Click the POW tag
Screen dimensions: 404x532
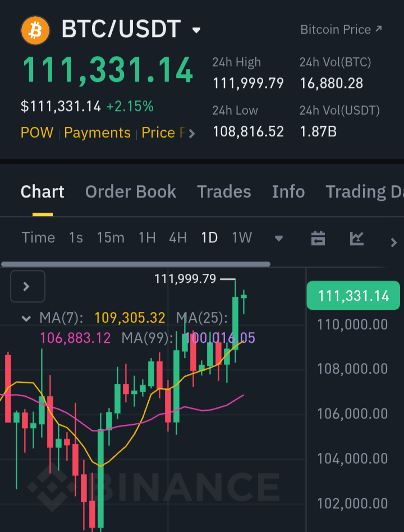(37, 132)
